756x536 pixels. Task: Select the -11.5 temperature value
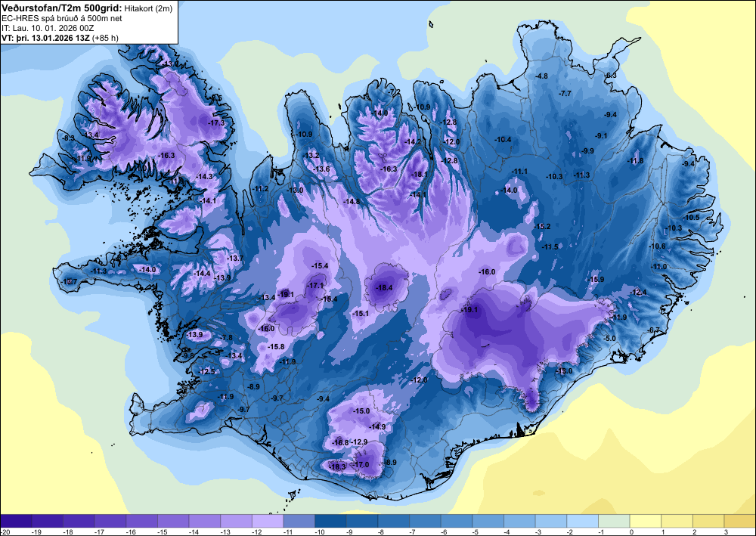click(x=550, y=246)
